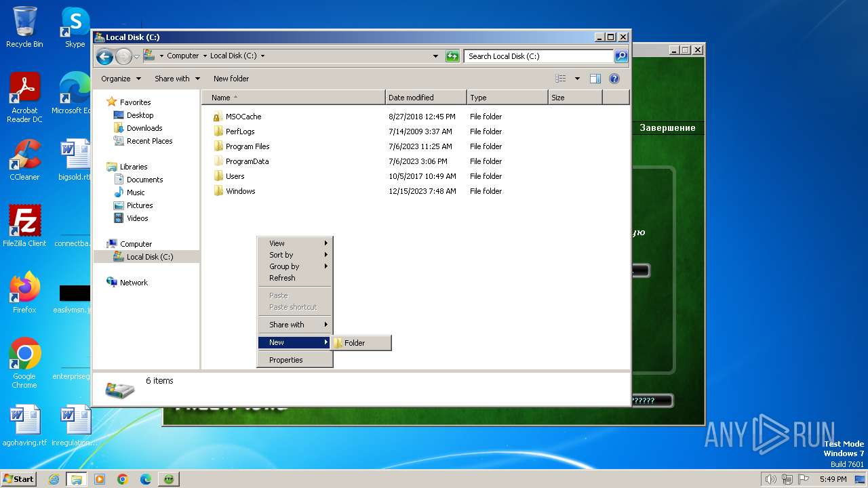Screen dimensions: 868x488
Task: Click the green Refresh address button
Action: click(x=452, y=56)
